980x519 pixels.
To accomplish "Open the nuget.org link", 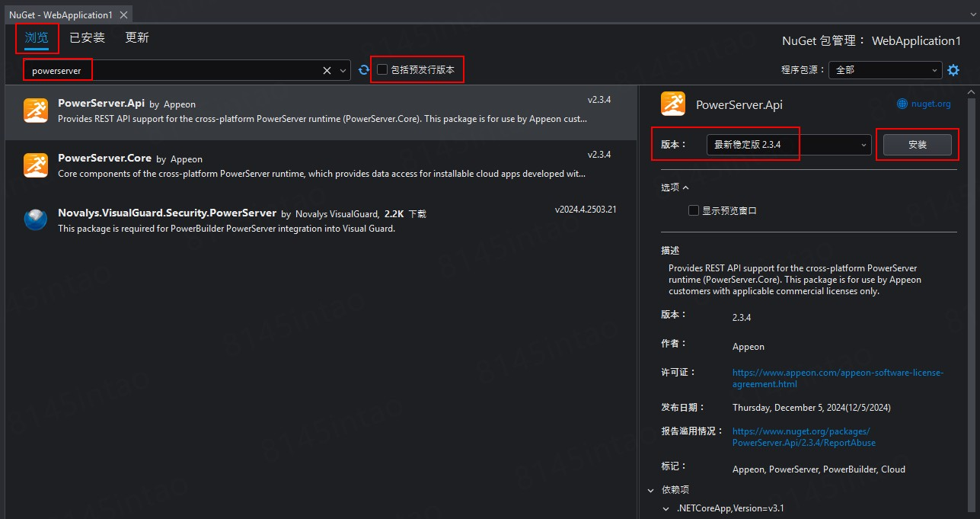I will pos(931,104).
